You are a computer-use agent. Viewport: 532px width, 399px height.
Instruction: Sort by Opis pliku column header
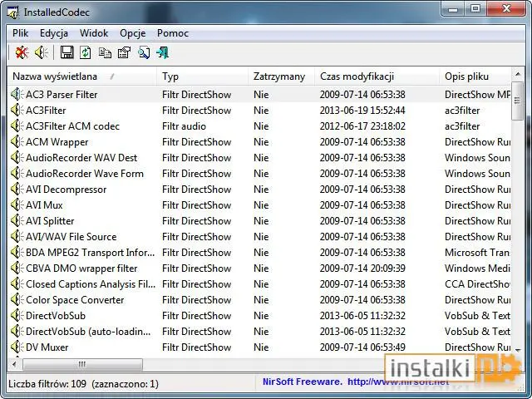[x=475, y=76]
